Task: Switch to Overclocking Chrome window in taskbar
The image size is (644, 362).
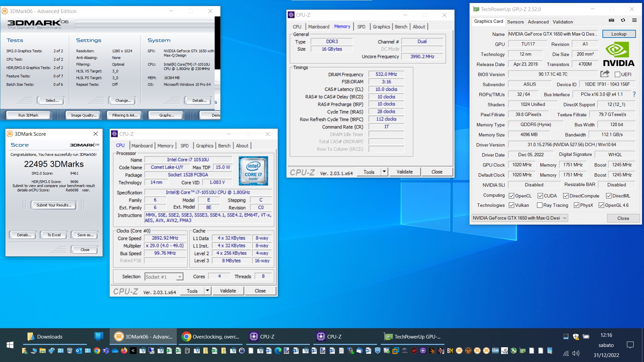Action: click(x=211, y=337)
